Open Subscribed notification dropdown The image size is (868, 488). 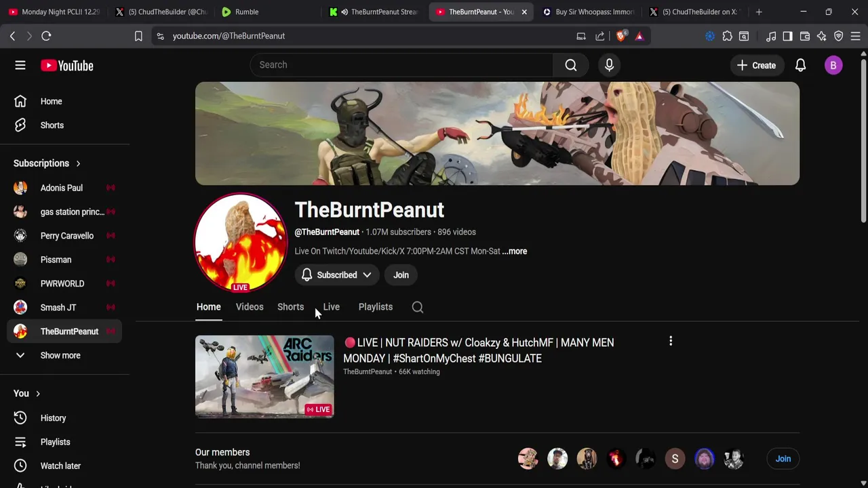[x=336, y=275]
